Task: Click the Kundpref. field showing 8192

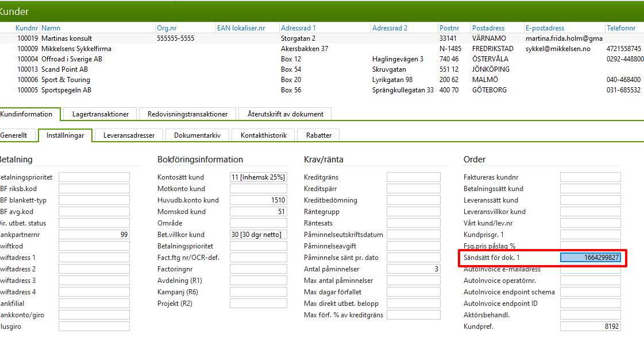Action: point(590,326)
